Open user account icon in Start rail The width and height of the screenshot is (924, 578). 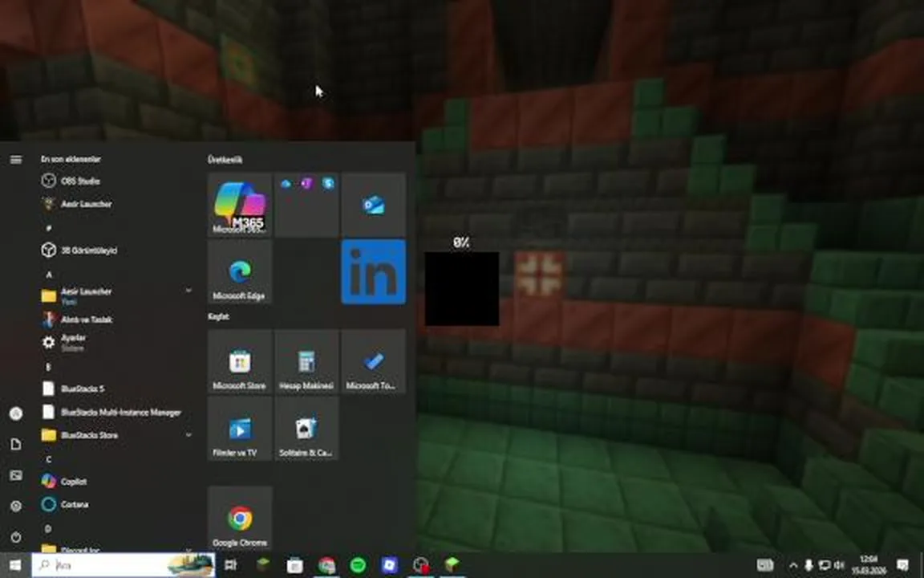[x=16, y=413]
